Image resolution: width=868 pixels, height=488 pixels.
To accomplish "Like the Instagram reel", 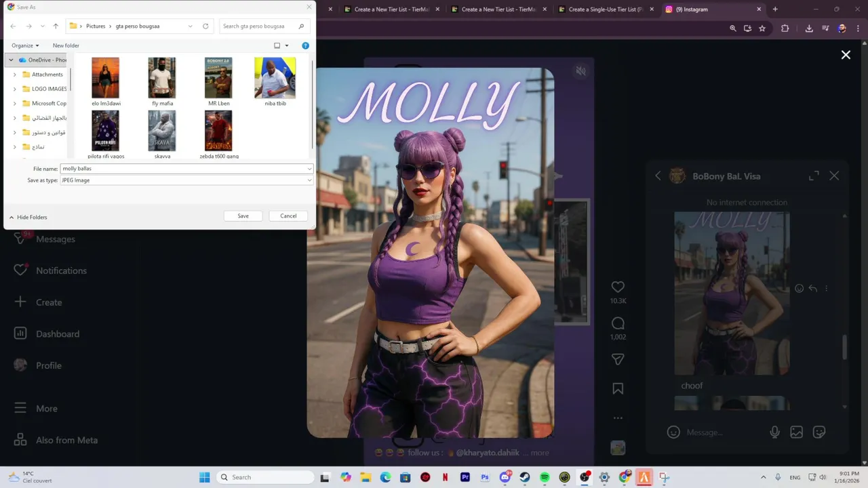I will pos(618,287).
